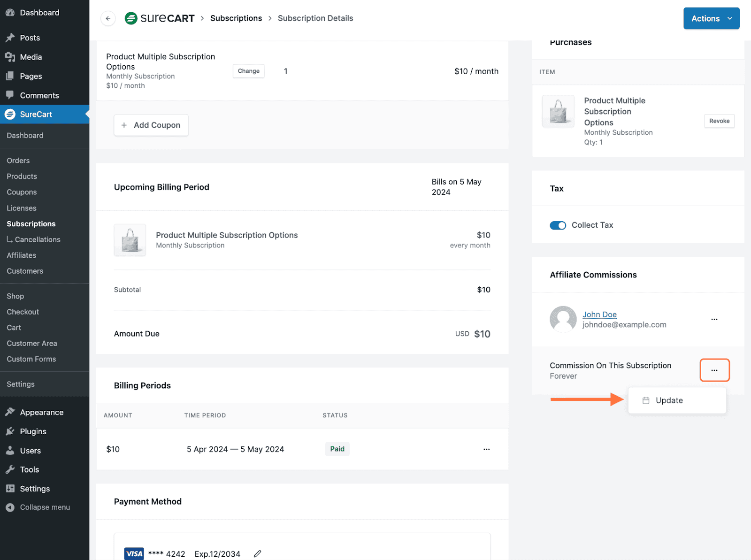Disable the Collect Tax toggle
Screen dimensions: 751x560
(558, 225)
